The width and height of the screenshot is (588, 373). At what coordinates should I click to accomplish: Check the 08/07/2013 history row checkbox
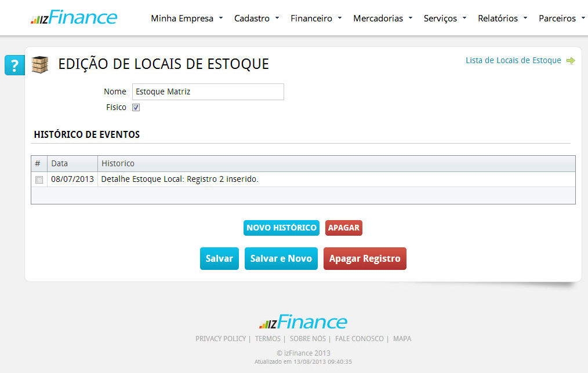tap(39, 180)
